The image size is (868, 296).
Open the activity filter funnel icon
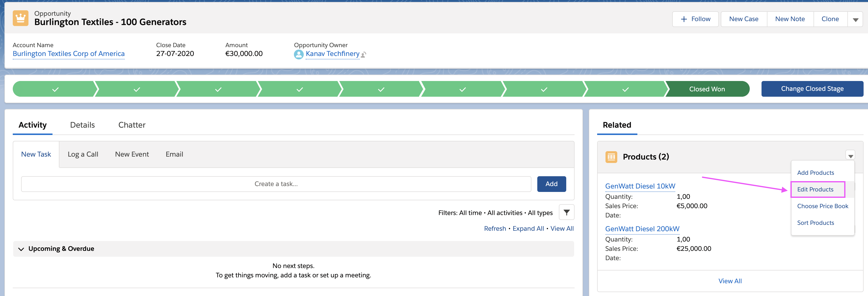click(566, 212)
